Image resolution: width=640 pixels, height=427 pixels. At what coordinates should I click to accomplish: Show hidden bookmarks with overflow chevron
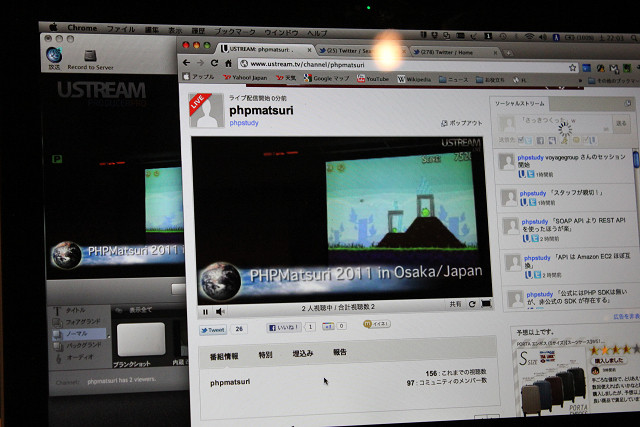point(580,81)
